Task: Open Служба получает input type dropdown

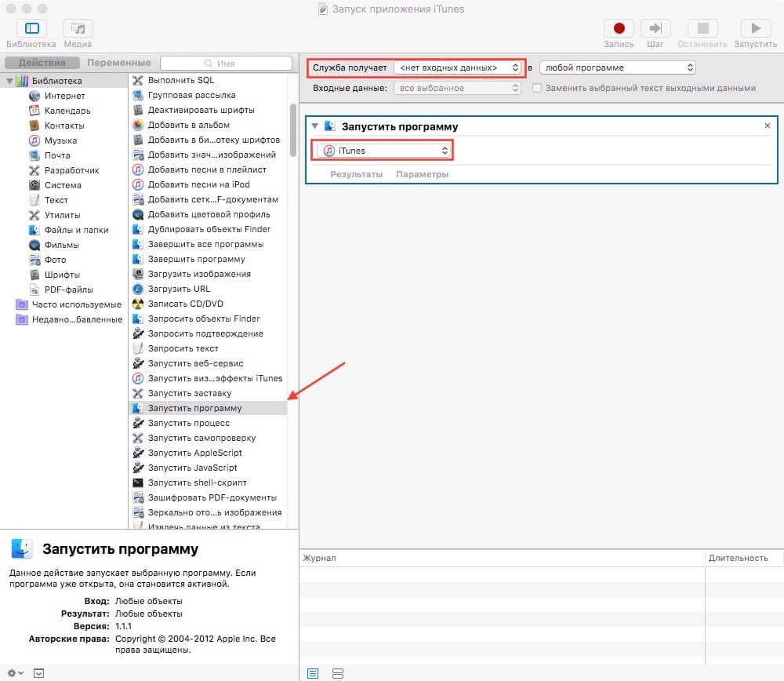Action: 458,67
